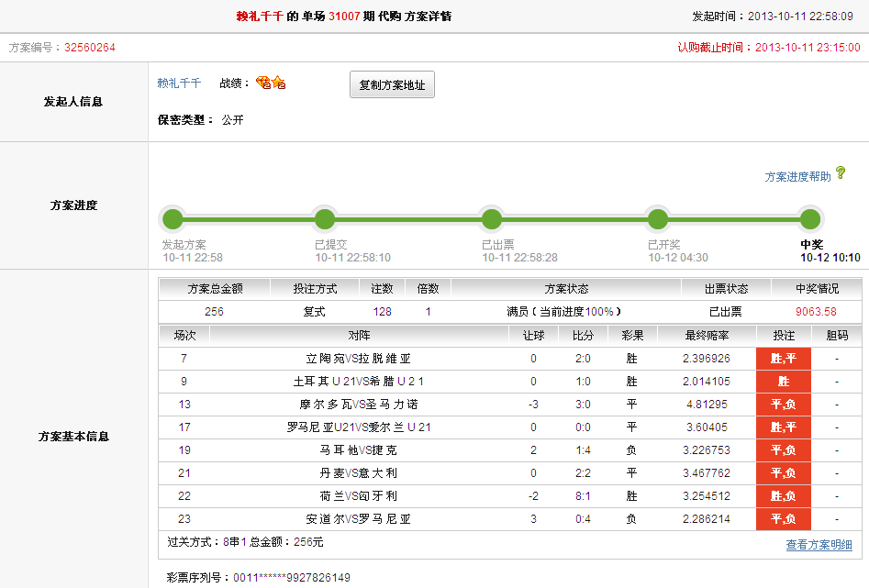Click the red 胜,平 bet cell for match 7
Screen dimensions: 869x588
pyautogui.click(x=783, y=359)
